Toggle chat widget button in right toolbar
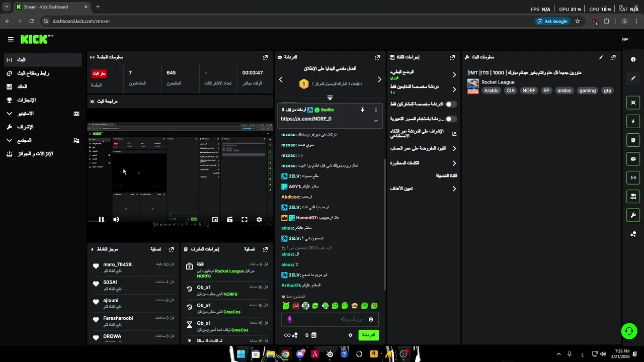 pos(633,159)
